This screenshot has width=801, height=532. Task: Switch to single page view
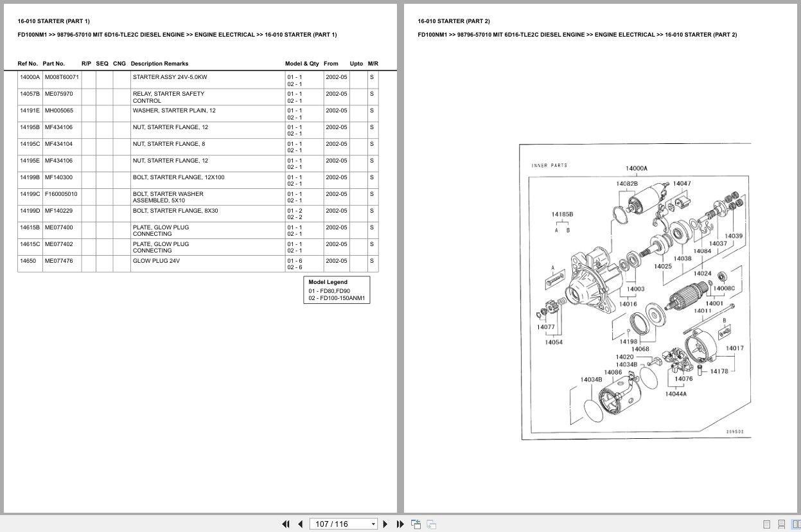pos(767,524)
